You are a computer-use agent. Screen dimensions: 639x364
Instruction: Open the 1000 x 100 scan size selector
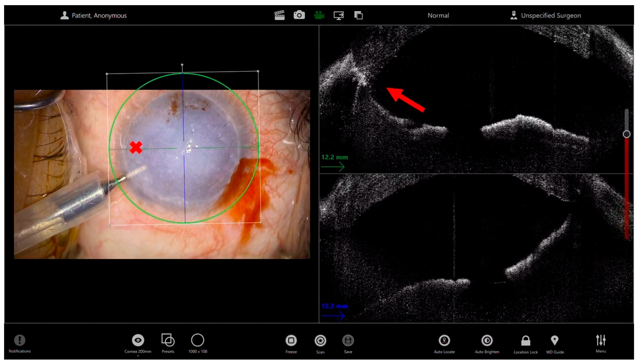(198, 340)
